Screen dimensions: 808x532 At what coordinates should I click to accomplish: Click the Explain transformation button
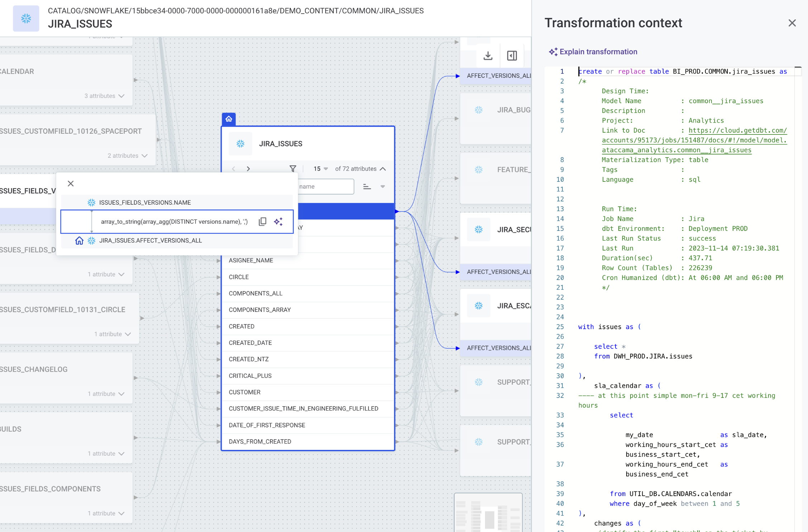[x=593, y=52]
